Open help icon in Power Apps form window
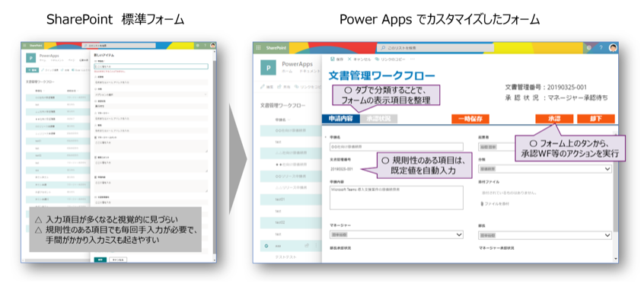644x284 pixels. click(601, 48)
